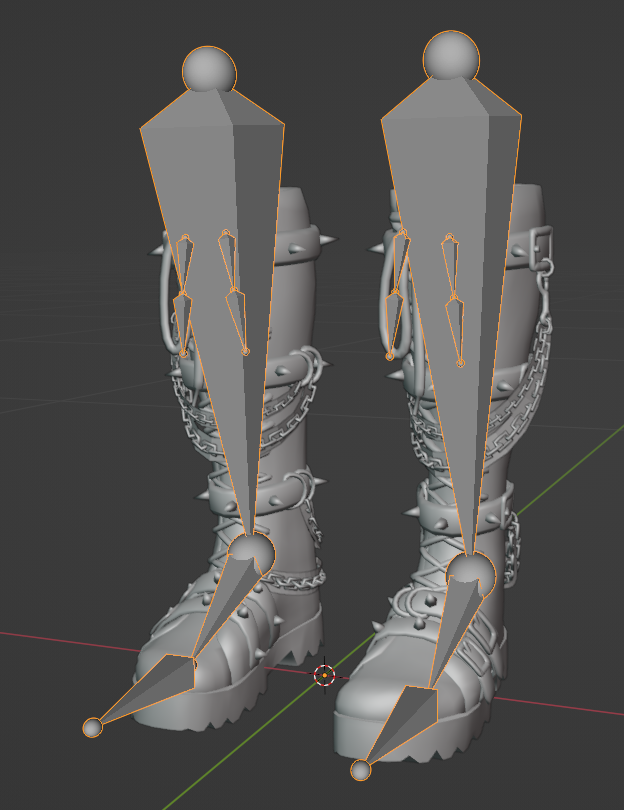Click toe tip joint sphere of right boot
Screen dimensions: 624x810
coord(361,770)
